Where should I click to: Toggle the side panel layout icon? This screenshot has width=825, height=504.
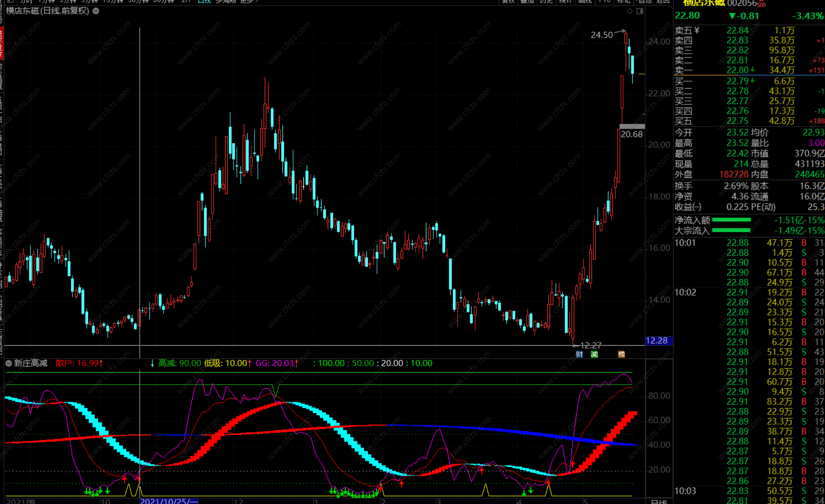pos(640,11)
